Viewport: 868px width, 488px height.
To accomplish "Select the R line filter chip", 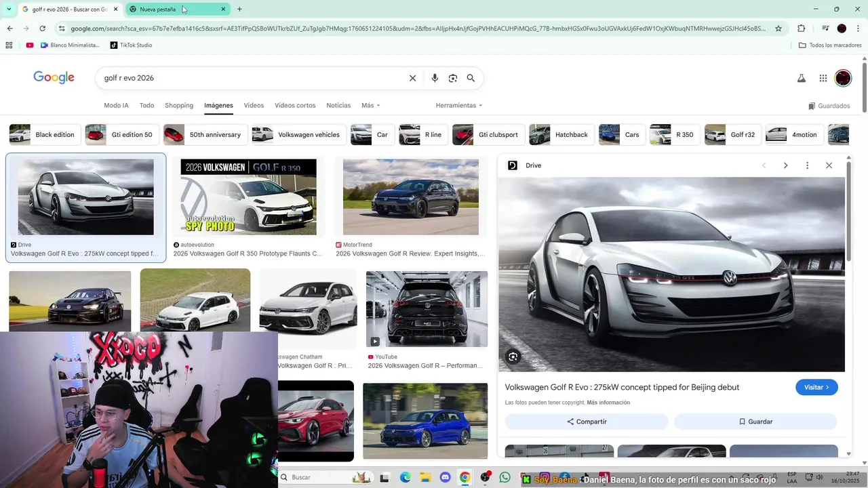I will click(x=423, y=135).
